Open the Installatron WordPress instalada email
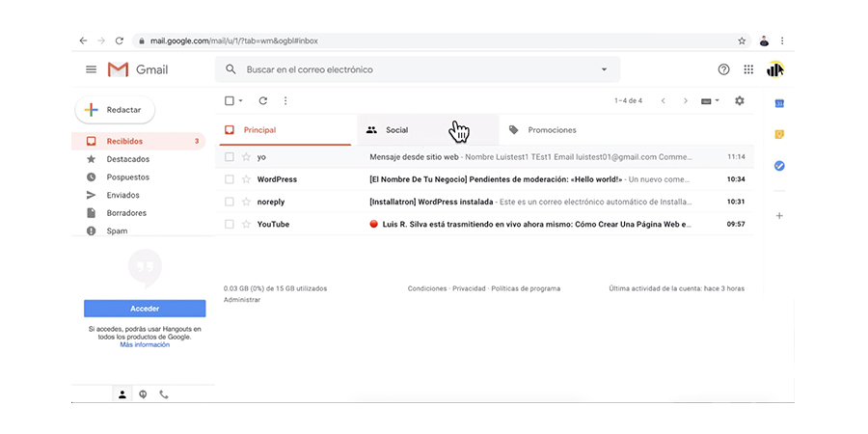This screenshot has height=434, width=868. pos(484,203)
